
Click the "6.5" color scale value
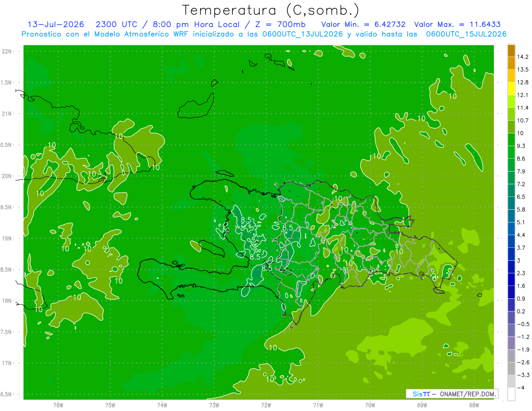(x=521, y=197)
